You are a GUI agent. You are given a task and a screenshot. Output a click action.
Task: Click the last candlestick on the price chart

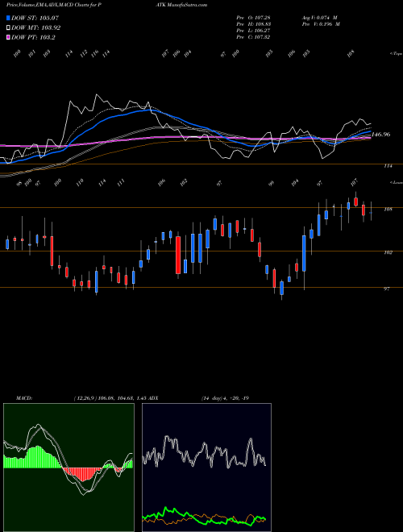pos(371,212)
